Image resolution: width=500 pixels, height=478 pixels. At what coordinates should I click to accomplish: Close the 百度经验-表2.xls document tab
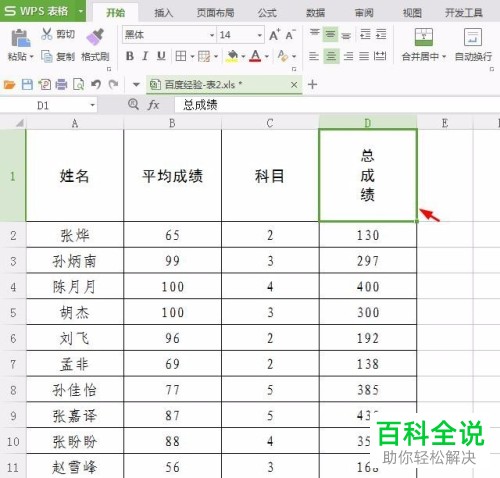point(294,85)
